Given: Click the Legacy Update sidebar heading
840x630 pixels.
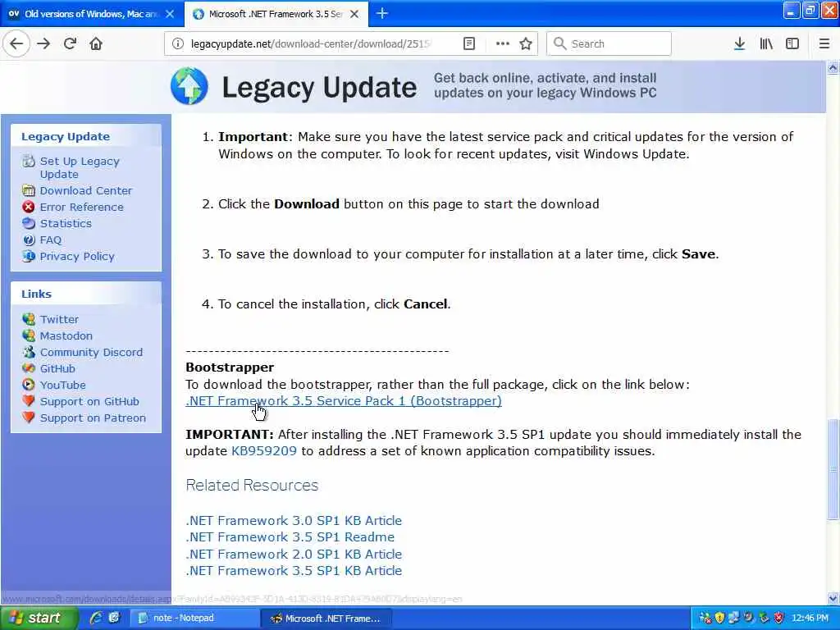Looking at the screenshot, I should tap(66, 137).
